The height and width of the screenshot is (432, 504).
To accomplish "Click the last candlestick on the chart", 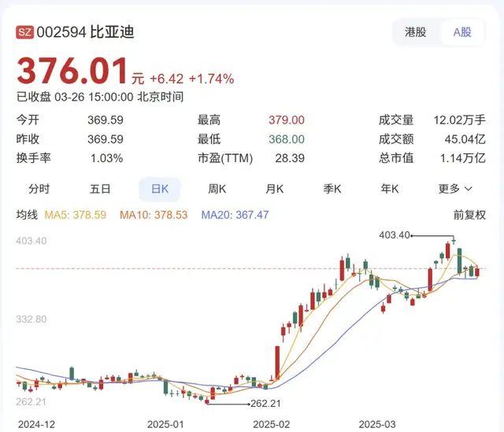I will (477, 272).
